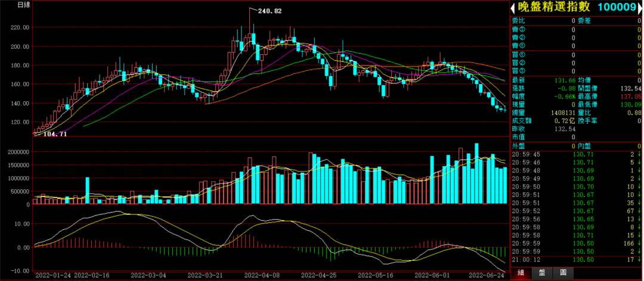The height and width of the screenshot is (281, 644).
Task: Open the 圖 tab
Action: coord(563,273)
